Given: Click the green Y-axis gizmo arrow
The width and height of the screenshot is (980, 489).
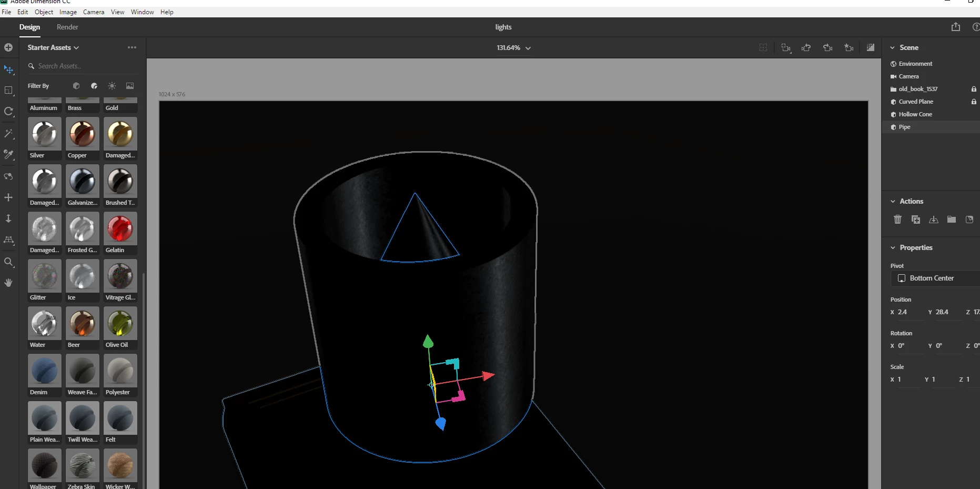Looking at the screenshot, I should click(428, 341).
